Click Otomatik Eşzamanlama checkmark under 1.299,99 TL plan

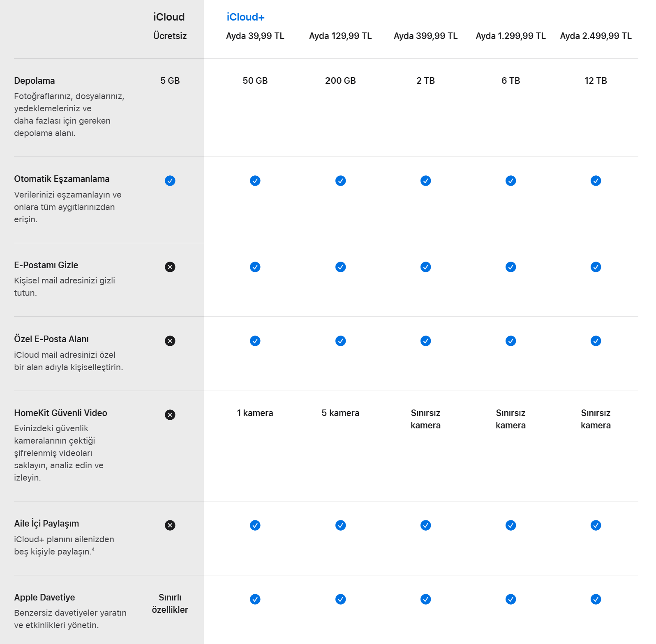(x=510, y=181)
